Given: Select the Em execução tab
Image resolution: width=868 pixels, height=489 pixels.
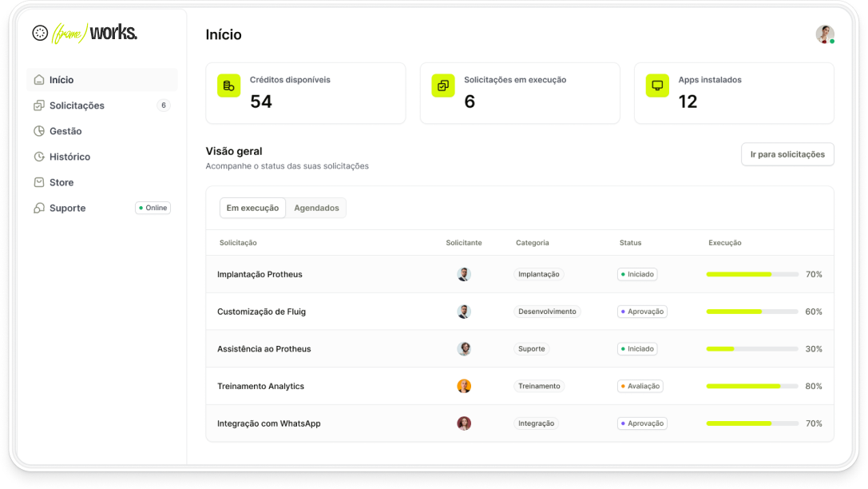Looking at the screenshot, I should point(252,208).
